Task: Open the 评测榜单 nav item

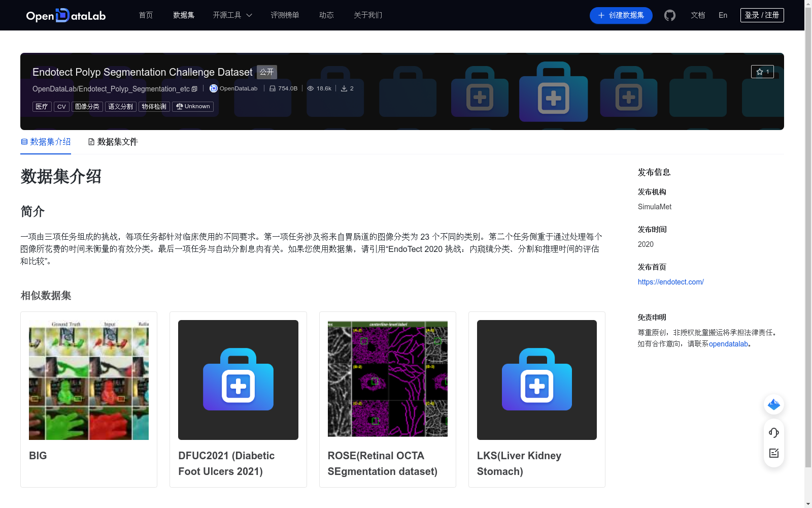Action: point(285,15)
